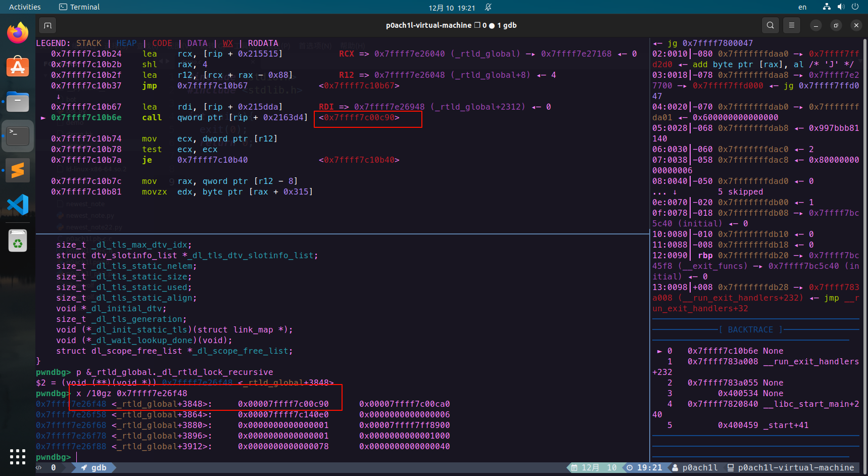The width and height of the screenshot is (868, 476).
Task: Open the Activities overview
Action: pyautogui.click(x=25, y=7)
